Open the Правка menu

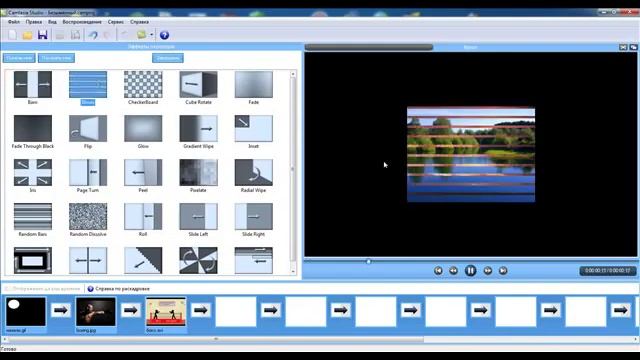point(34,22)
